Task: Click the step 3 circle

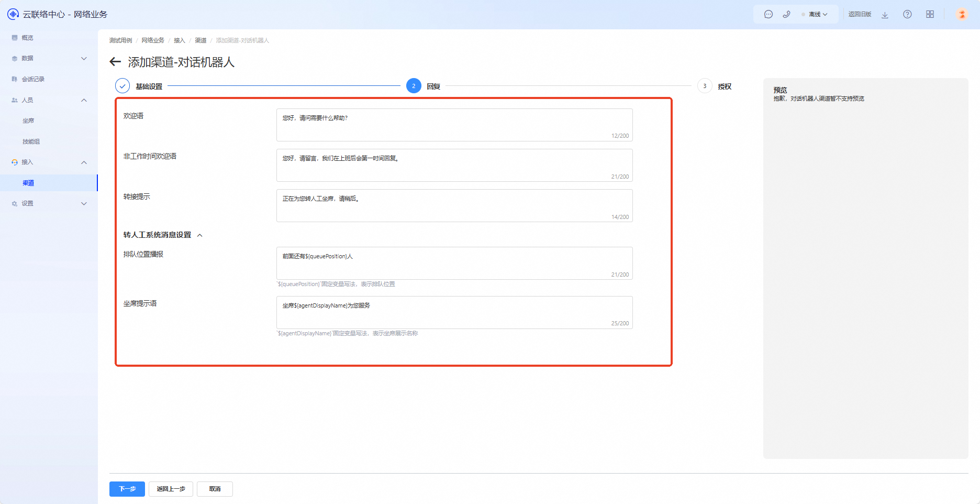Action: pyautogui.click(x=705, y=86)
